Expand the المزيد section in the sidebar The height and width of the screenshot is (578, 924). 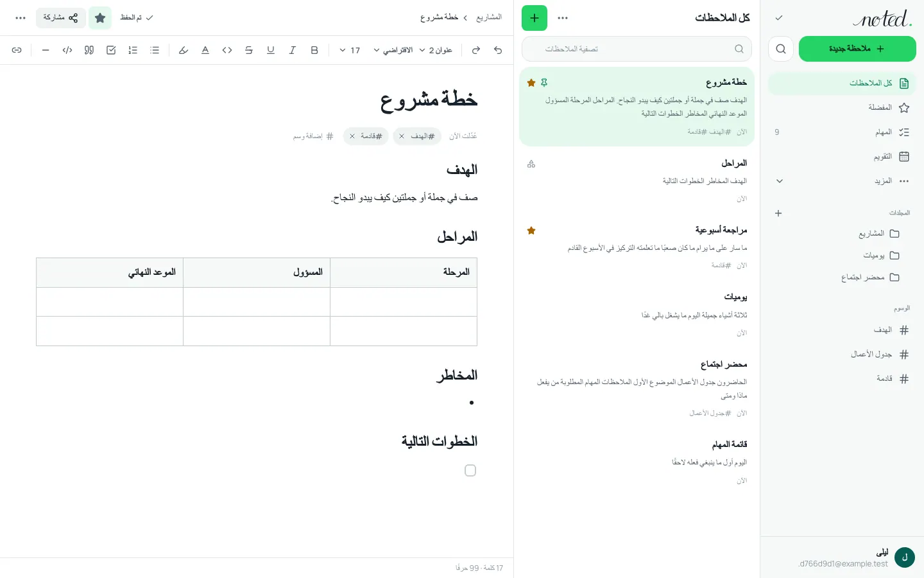(x=842, y=181)
